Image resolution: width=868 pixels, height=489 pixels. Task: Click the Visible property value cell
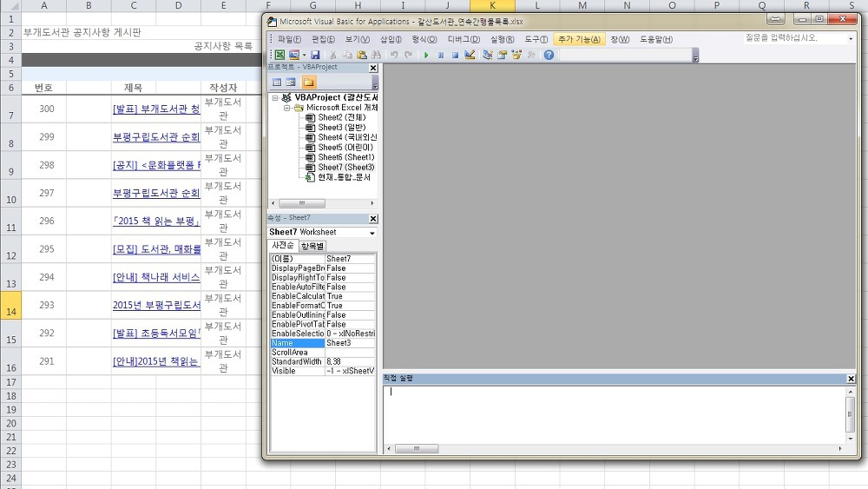pos(350,371)
